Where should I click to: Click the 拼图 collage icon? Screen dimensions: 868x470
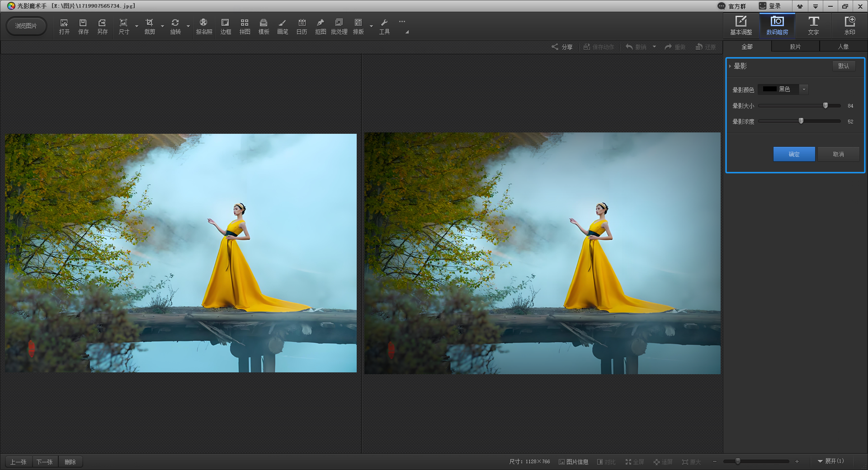[x=245, y=26]
